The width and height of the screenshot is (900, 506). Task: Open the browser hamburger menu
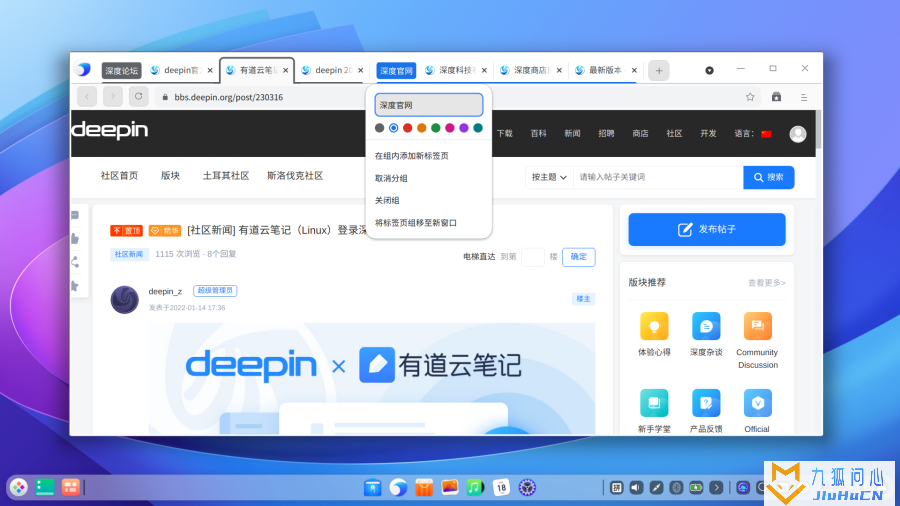point(804,98)
